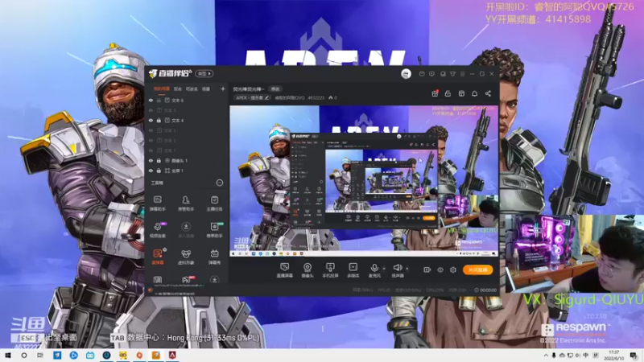Screen dimensions: 644x362
Task: Select the 摄像头 1 source row
Action: 186,160
